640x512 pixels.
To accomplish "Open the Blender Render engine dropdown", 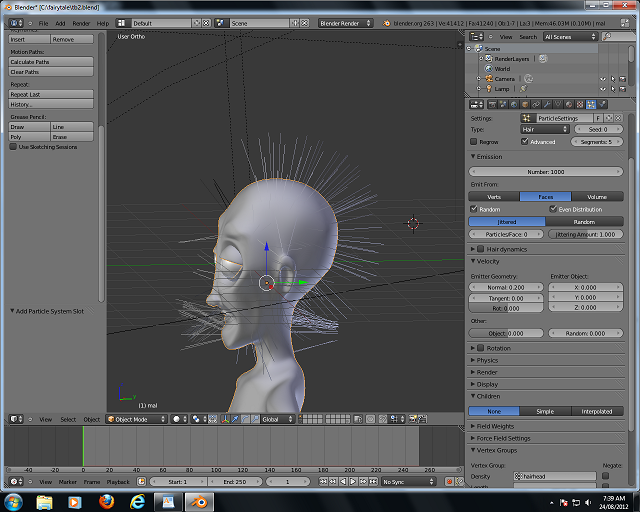I will pos(345,23).
